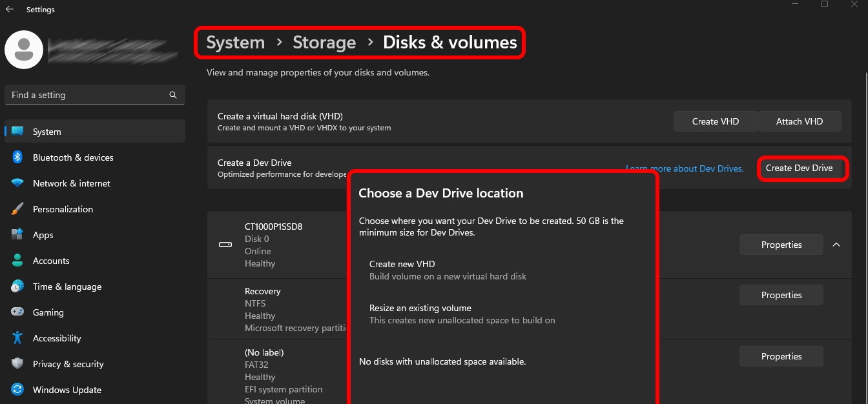This screenshot has width=868, height=404.
Task: Click the Create VHD button
Action: (715, 121)
